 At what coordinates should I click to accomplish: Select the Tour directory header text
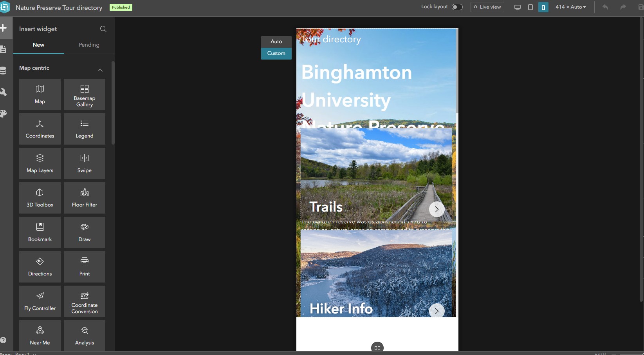point(331,39)
